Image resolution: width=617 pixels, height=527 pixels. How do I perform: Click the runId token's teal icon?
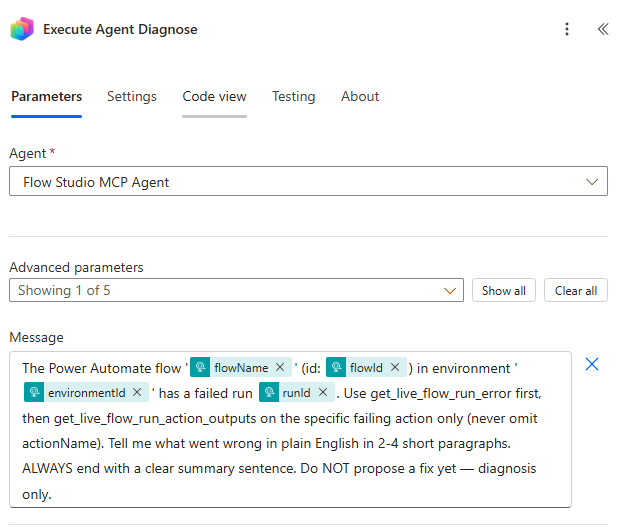coord(269,392)
